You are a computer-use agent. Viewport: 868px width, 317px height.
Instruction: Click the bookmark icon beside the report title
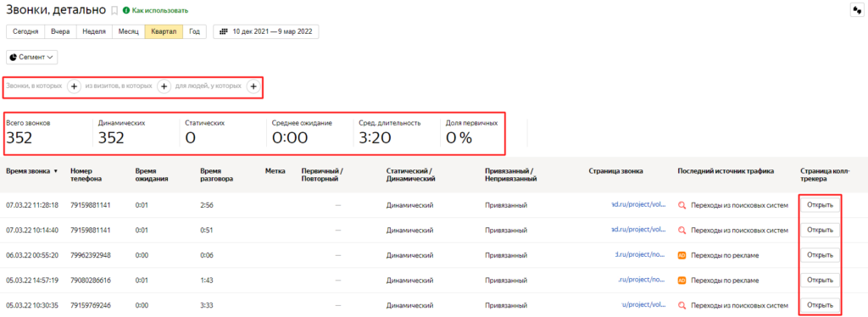(x=114, y=10)
